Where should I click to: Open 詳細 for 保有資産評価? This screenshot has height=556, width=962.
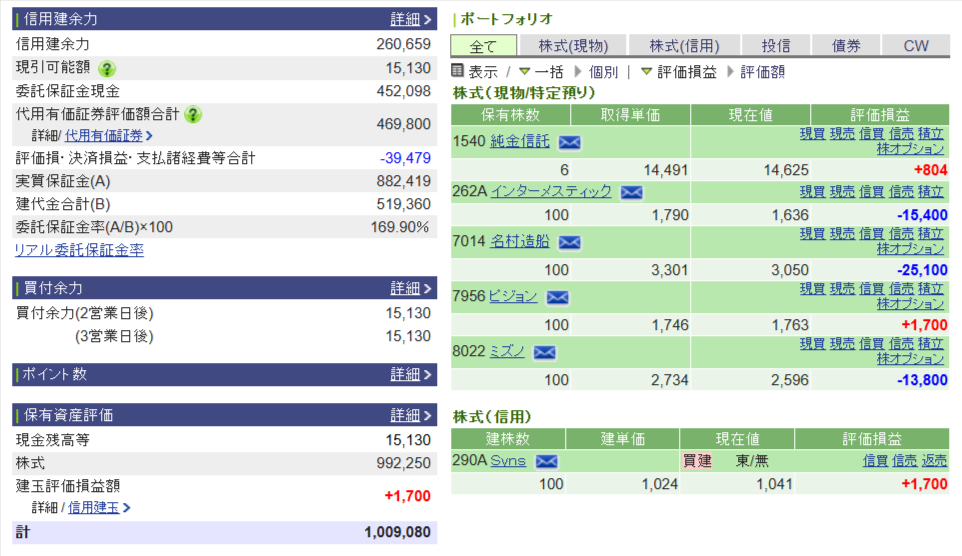(x=410, y=415)
